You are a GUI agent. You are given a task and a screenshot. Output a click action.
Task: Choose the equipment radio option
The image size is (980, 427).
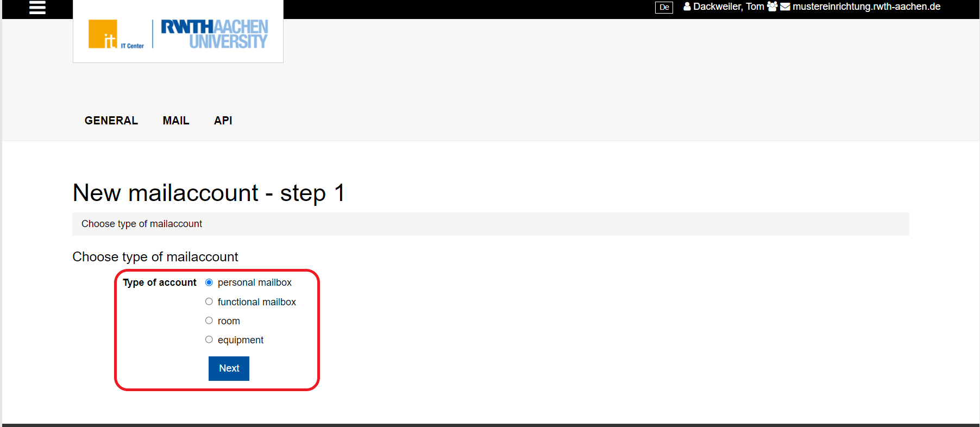[x=209, y=340]
